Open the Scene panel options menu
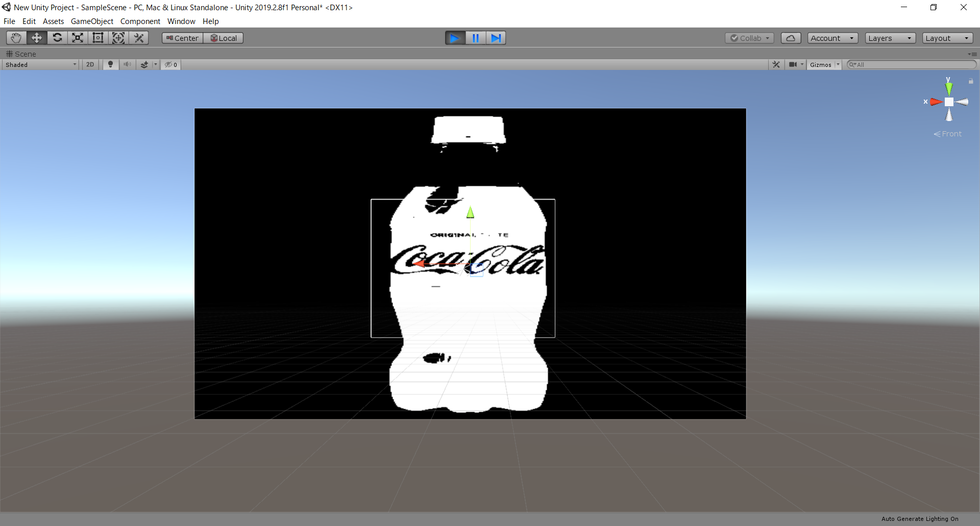980x526 pixels. pos(972,54)
